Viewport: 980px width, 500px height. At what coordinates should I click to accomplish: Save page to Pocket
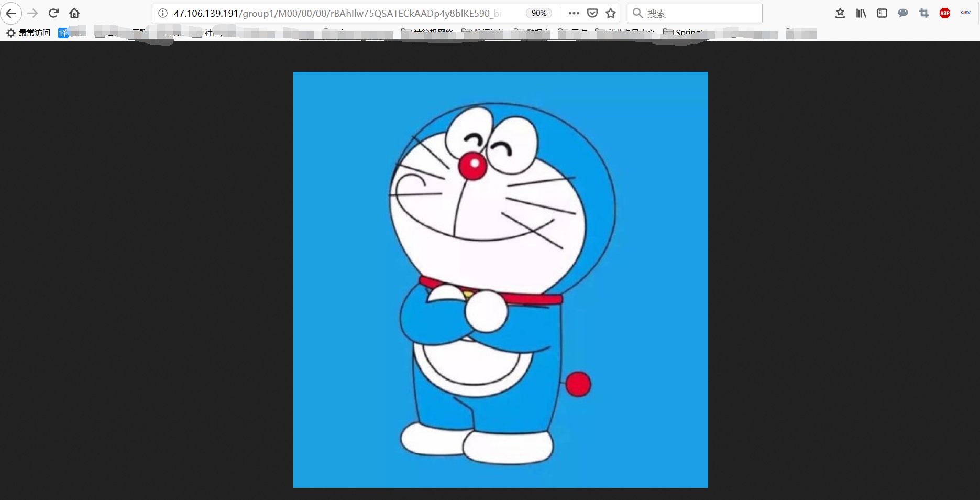(x=592, y=13)
